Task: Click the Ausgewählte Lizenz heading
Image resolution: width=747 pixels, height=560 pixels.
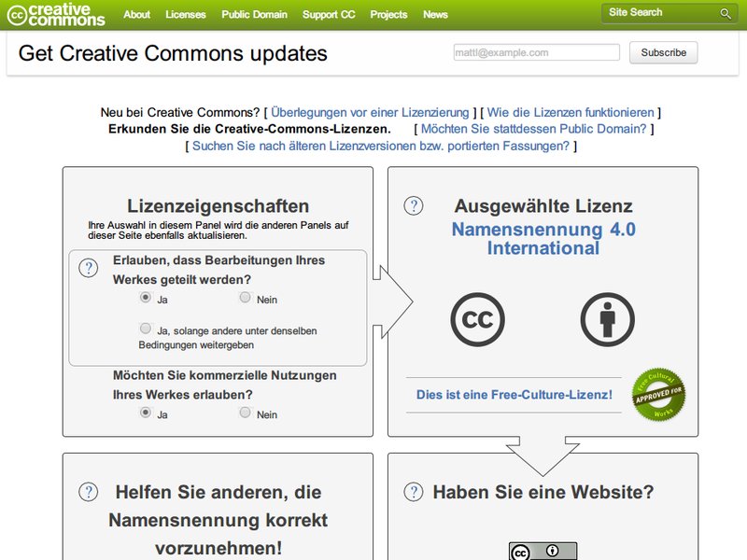Action: [543, 206]
